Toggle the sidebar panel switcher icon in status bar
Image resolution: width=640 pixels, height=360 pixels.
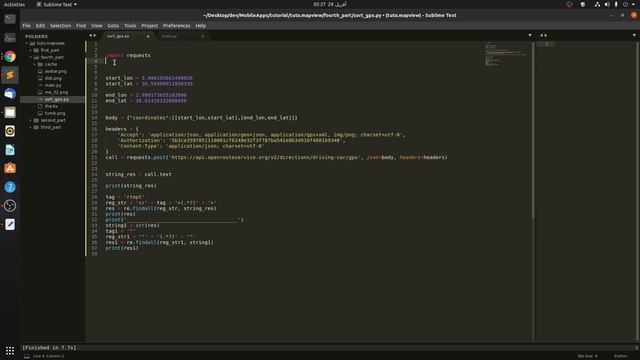(27, 356)
